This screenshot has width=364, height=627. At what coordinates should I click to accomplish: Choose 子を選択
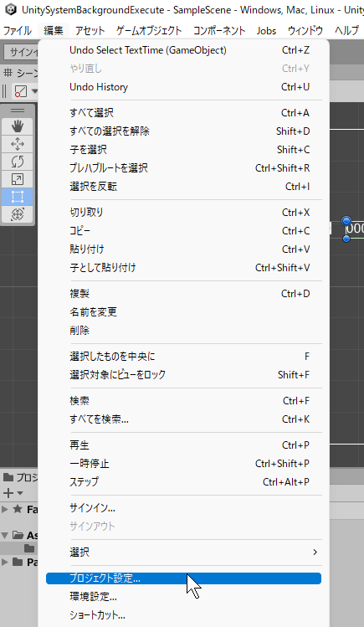184,150
